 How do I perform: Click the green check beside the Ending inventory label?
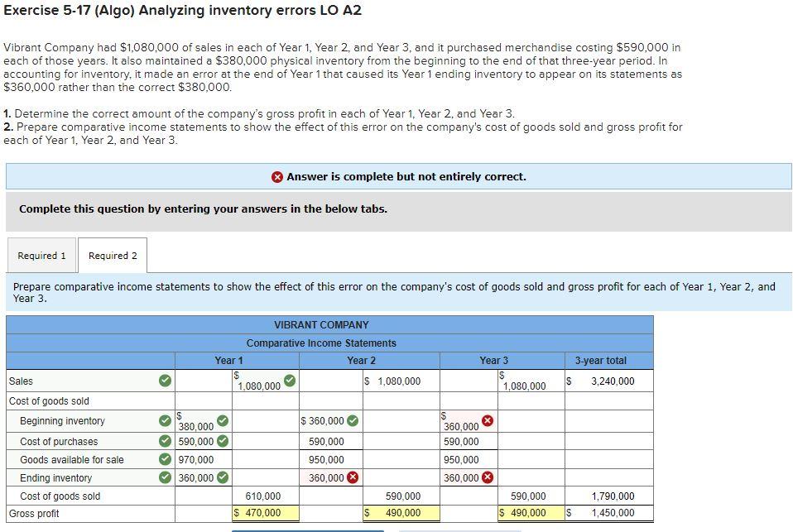pos(165,477)
